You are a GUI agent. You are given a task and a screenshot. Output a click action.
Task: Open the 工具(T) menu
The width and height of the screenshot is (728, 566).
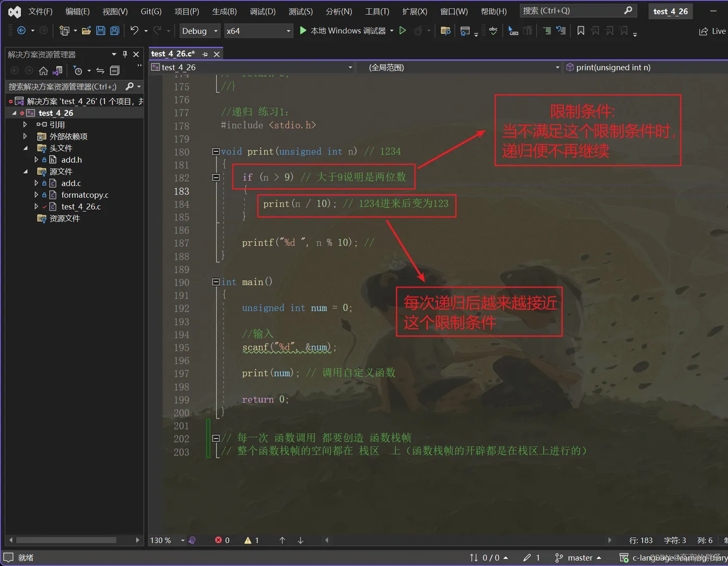pyautogui.click(x=377, y=11)
